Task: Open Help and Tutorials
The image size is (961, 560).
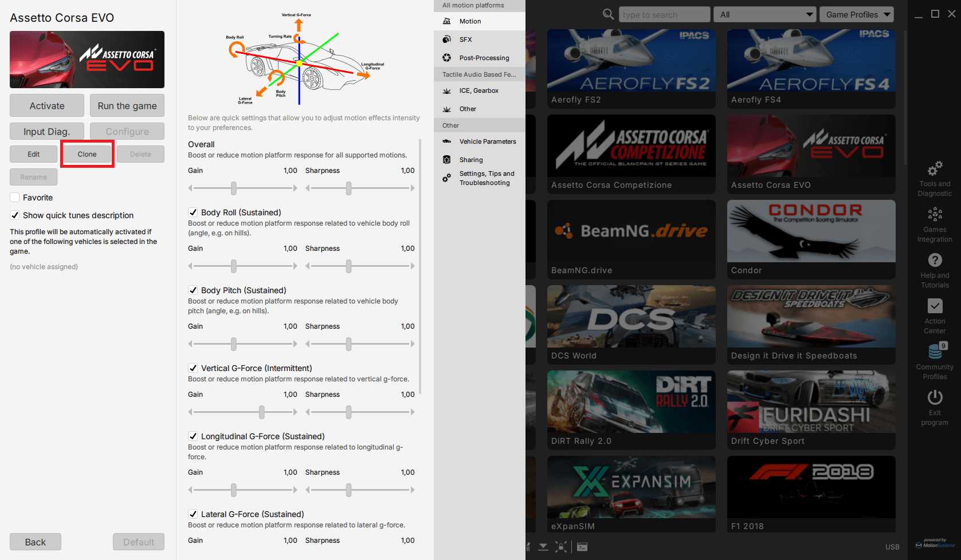Action: (x=935, y=271)
